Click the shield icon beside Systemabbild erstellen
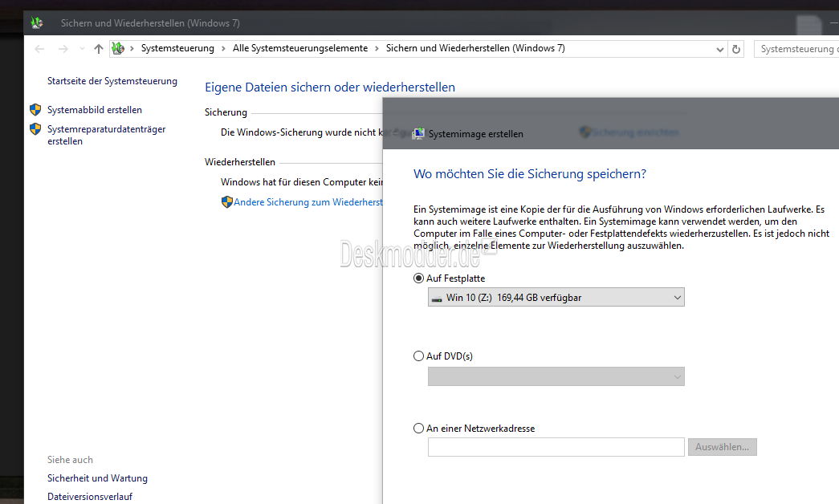The width and height of the screenshot is (839, 504). pyautogui.click(x=35, y=110)
